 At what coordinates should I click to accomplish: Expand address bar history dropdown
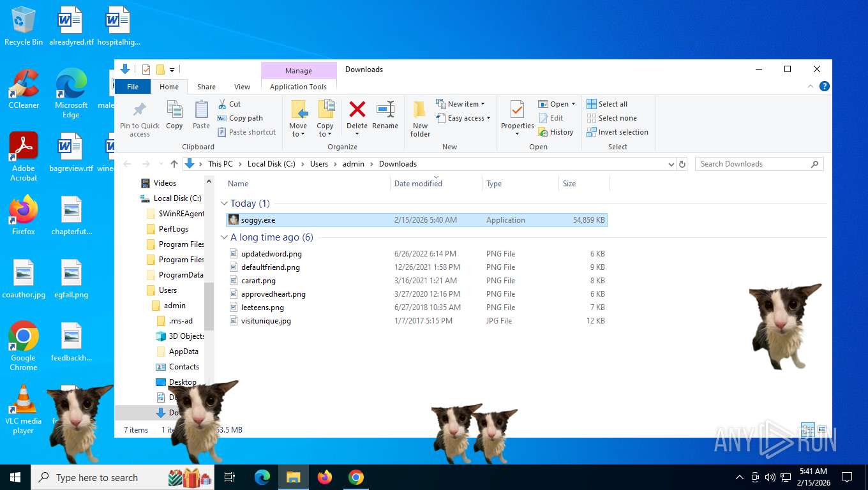coord(671,164)
